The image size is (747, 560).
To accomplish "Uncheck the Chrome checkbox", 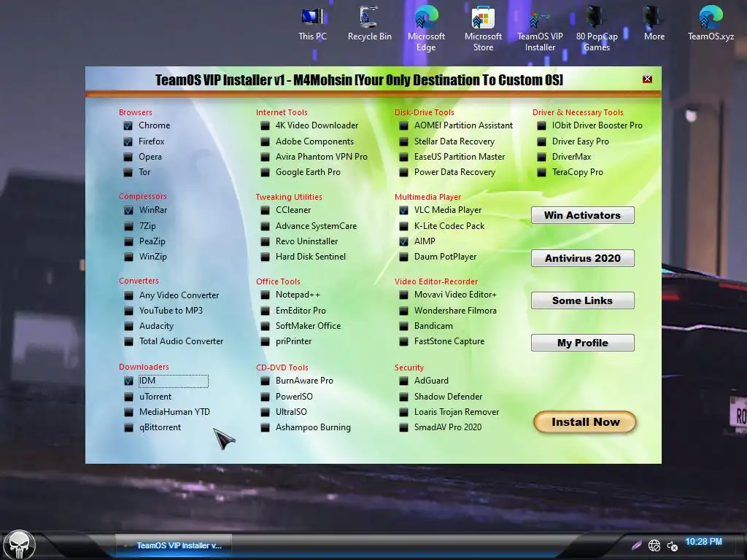I will [x=128, y=125].
